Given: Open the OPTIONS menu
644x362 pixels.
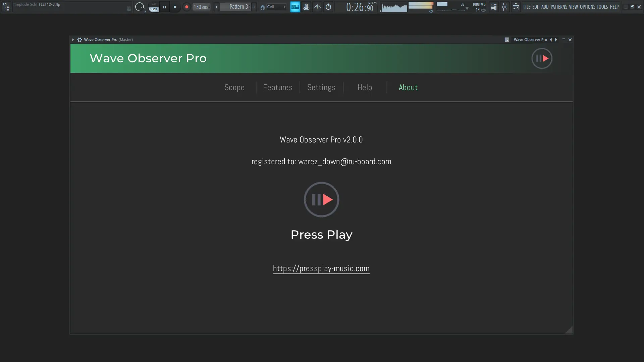Looking at the screenshot, I should point(587,7).
